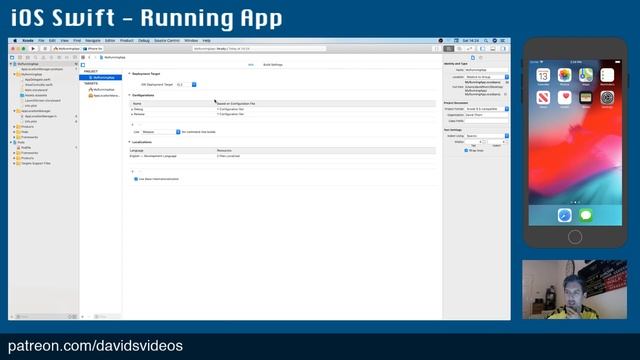This screenshot has height=360, width=640.
Task: Stop the running scheme with the stop button
Action: [45, 49]
